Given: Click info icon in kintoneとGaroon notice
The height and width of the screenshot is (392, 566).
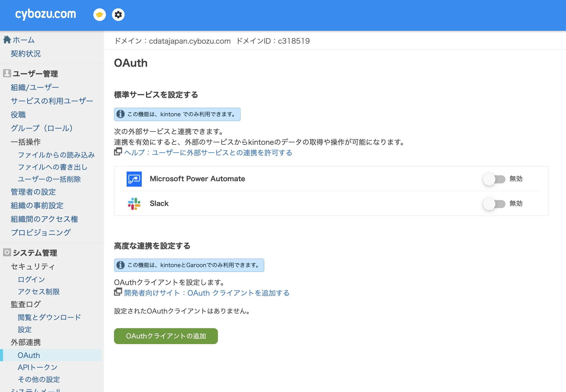Looking at the screenshot, I should tap(121, 265).
